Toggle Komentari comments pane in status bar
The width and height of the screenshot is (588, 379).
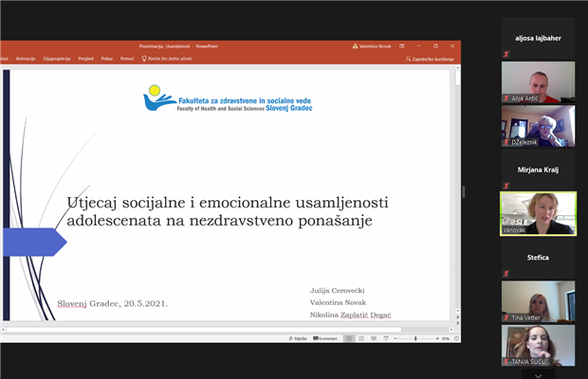tap(325, 338)
